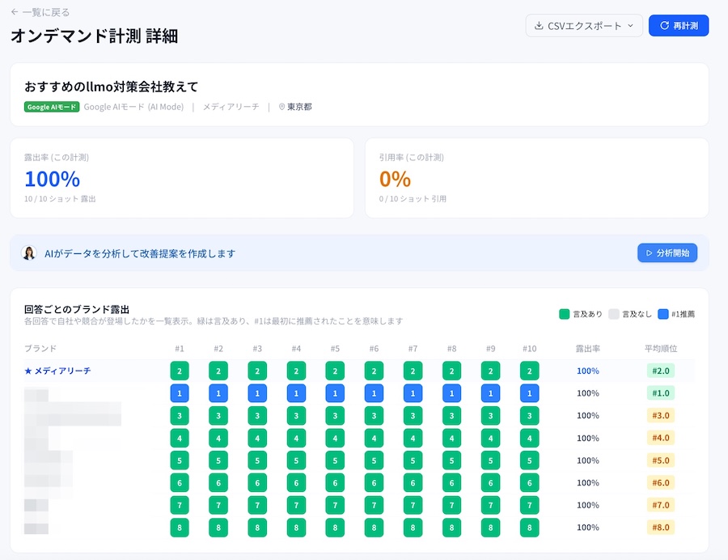Click the #2.0 average rank badge
Screen dimensions: 728x560
(x=661, y=371)
